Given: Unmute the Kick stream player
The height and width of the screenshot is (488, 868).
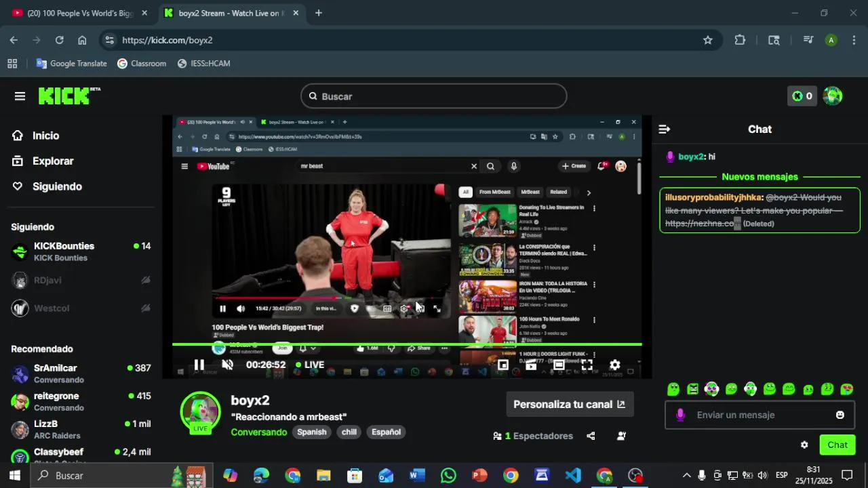Looking at the screenshot, I should point(228,365).
